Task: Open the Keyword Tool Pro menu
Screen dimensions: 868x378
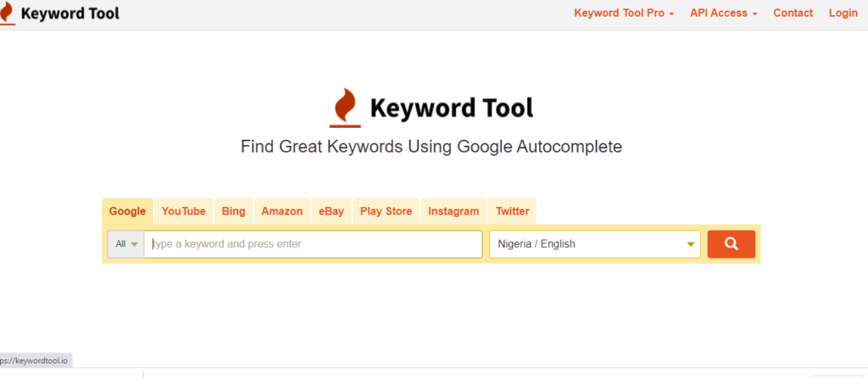Action: tap(624, 14)
